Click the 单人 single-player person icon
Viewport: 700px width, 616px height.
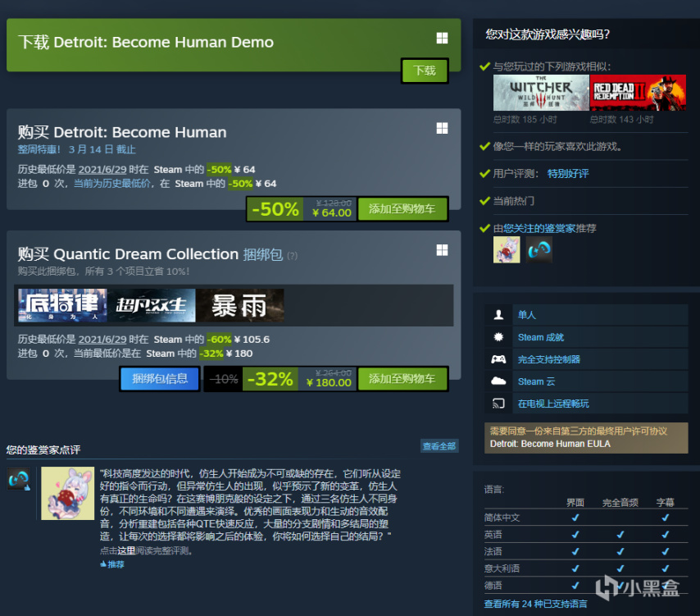498,315
